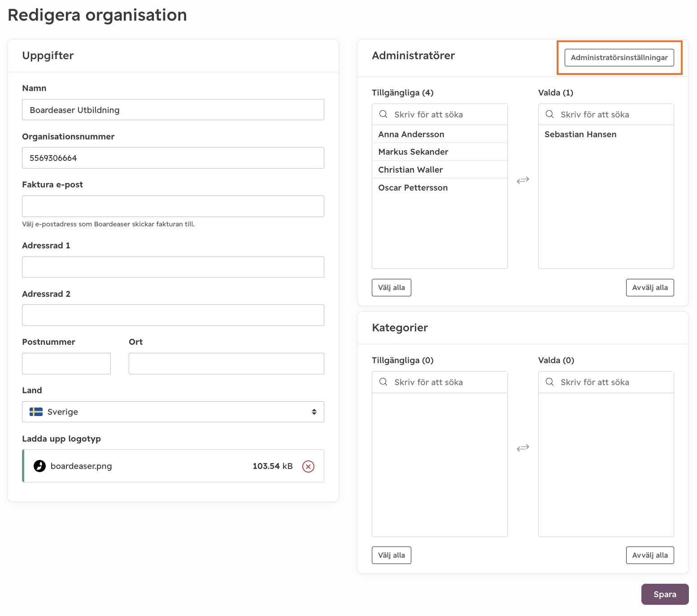Focus the Namn input field

click(x=173, y=110)
